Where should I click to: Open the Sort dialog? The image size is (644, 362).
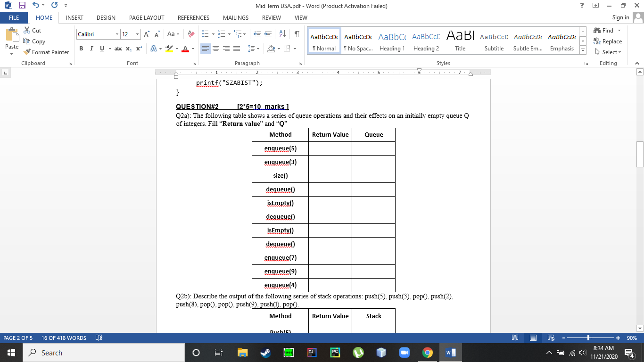[281, 33]
